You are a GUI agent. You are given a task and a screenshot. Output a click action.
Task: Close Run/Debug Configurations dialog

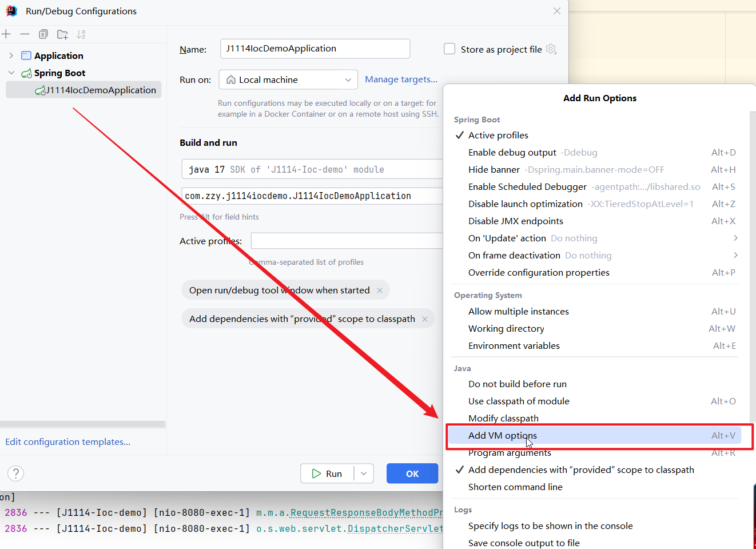pos(557,11)
